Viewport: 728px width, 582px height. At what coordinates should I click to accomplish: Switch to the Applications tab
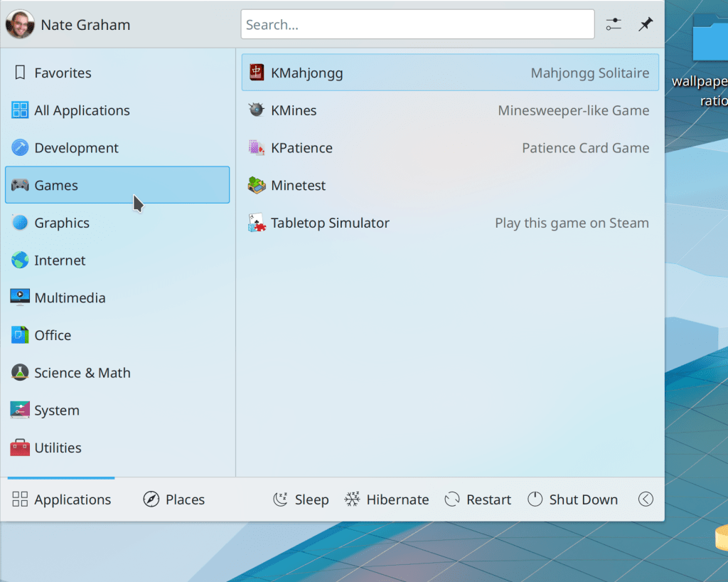coord(62,499)
